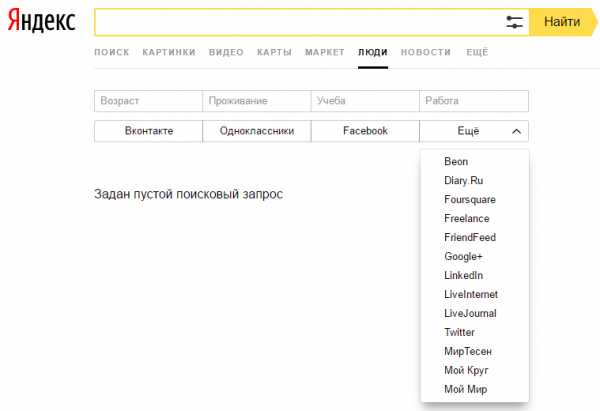Select МирТесен in the networks list
The height and width of the screenshot is (411, 600).
pyautogui.click(x=468, y=351)
